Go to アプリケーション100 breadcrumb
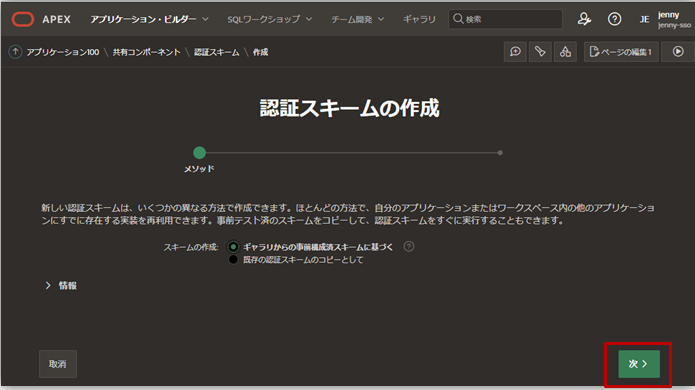Viewport: 695px width, 390px height. [62, 52]
